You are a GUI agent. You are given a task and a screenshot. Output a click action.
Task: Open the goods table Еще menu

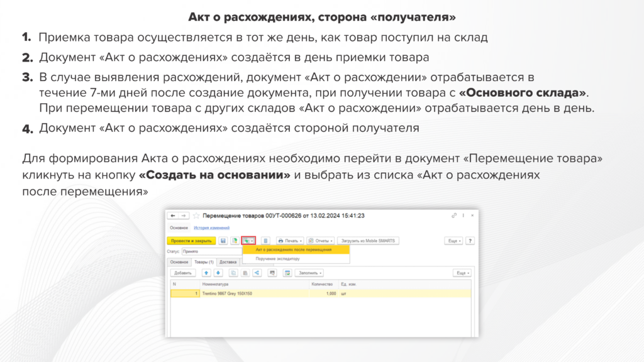click(x=462, y=273)
